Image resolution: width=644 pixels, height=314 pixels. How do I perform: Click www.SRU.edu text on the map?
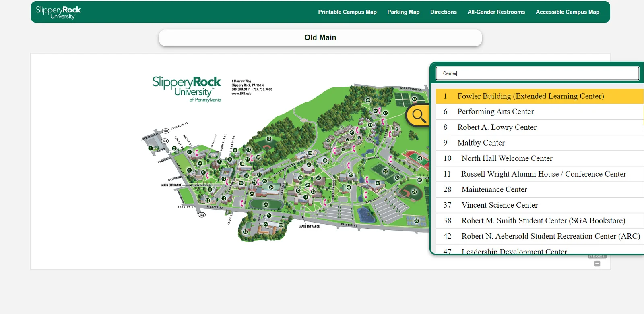click(242, 94)
